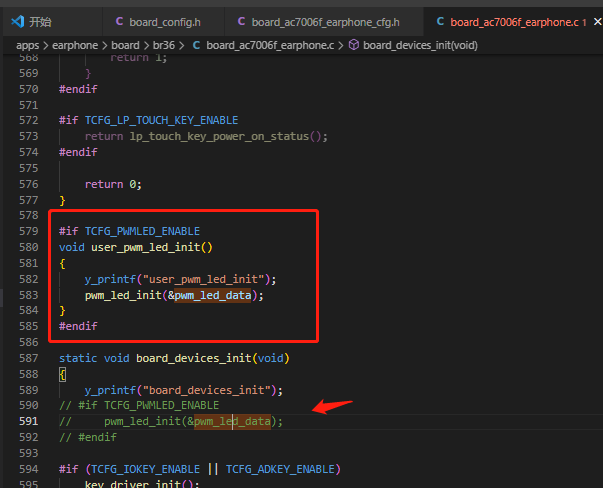
Task: Open the apps breadcrumb segment
Action: [27, 45]
